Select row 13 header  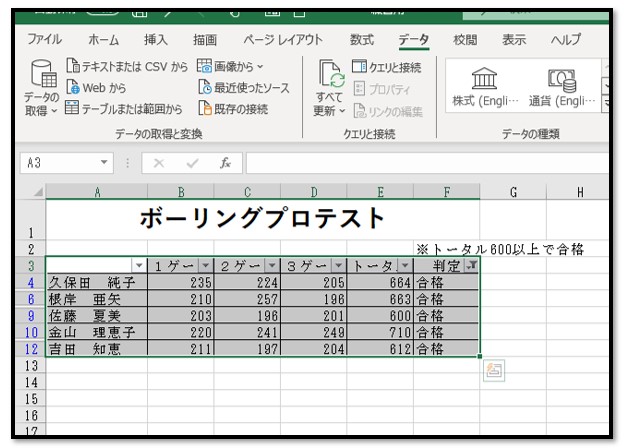(x=31, y=366)
